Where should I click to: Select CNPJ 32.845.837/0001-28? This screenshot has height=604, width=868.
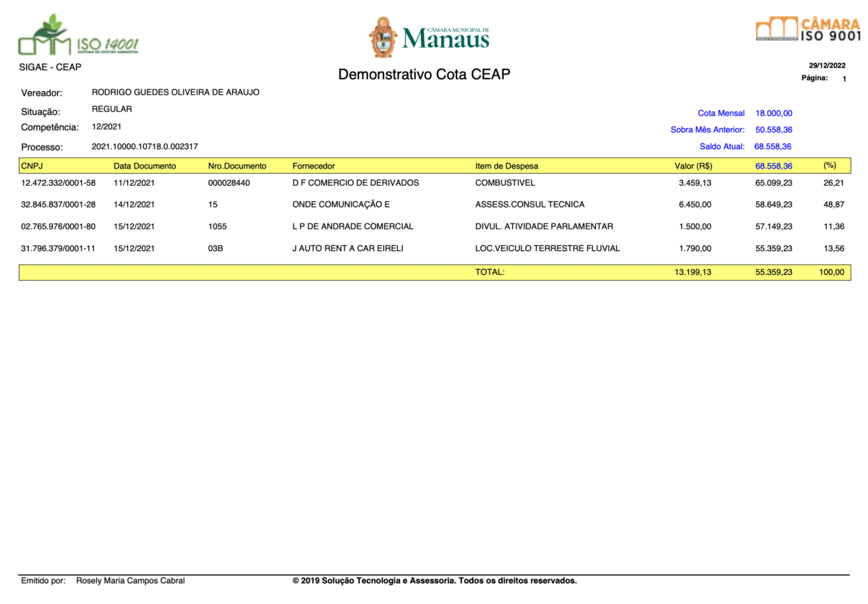(59, 205)
